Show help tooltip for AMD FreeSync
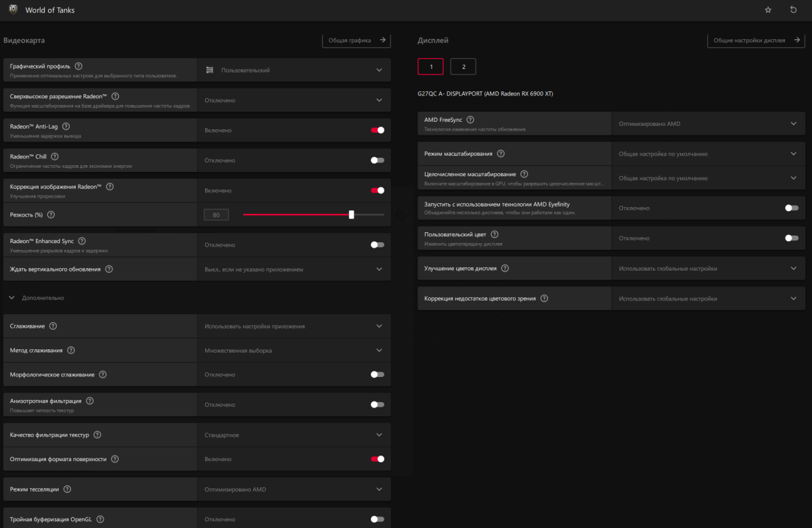812x528 pixels. 470,120
